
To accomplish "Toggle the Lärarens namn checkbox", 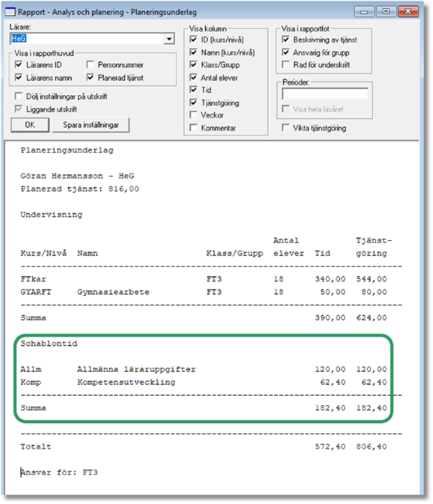I will (19, 77).
